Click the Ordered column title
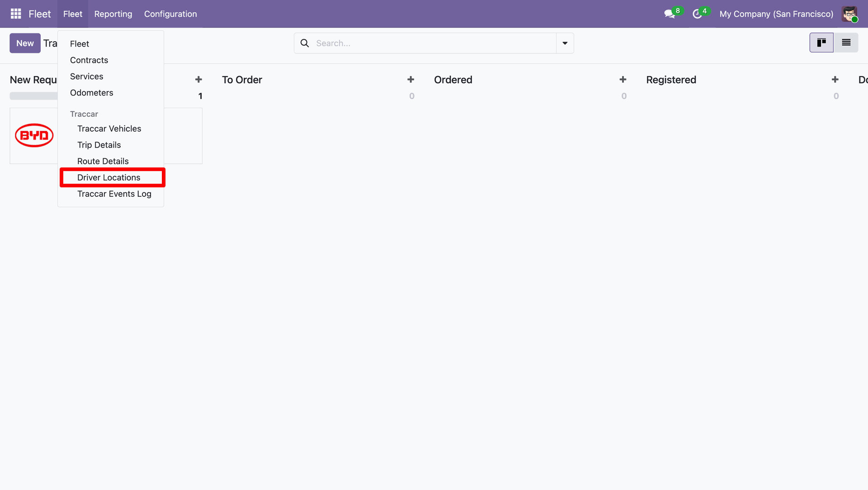868x490 pixels. (453, 80)
